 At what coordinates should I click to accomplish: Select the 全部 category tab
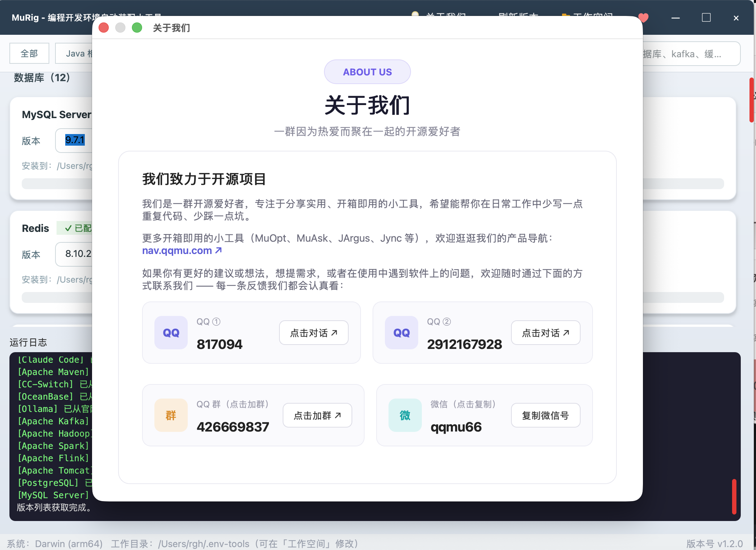click(29, 54)
